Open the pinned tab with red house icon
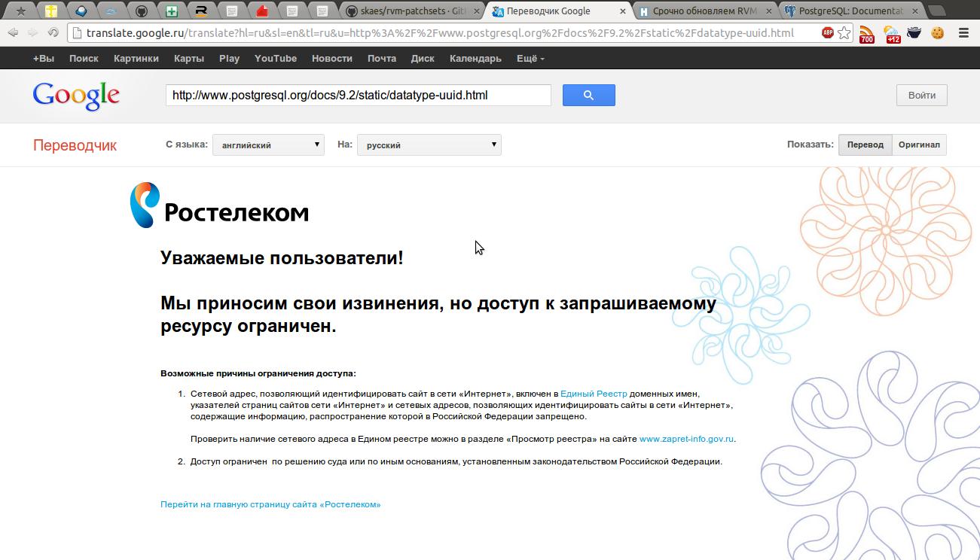 261,11
